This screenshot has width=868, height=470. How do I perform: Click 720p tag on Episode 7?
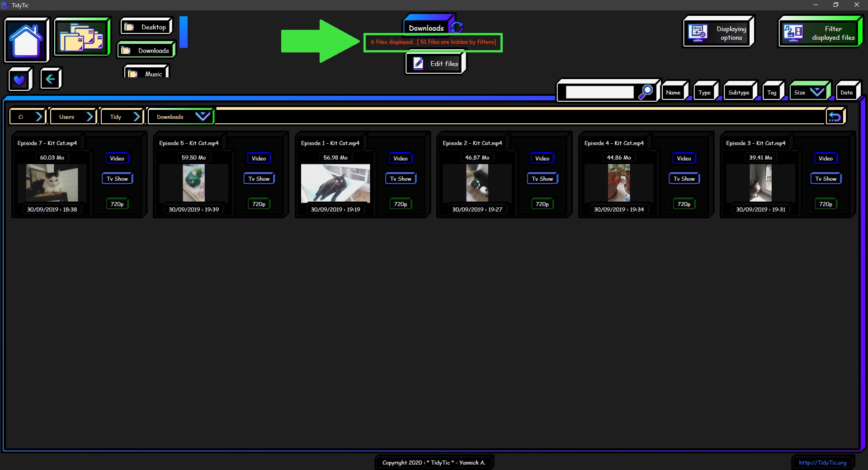117,204
